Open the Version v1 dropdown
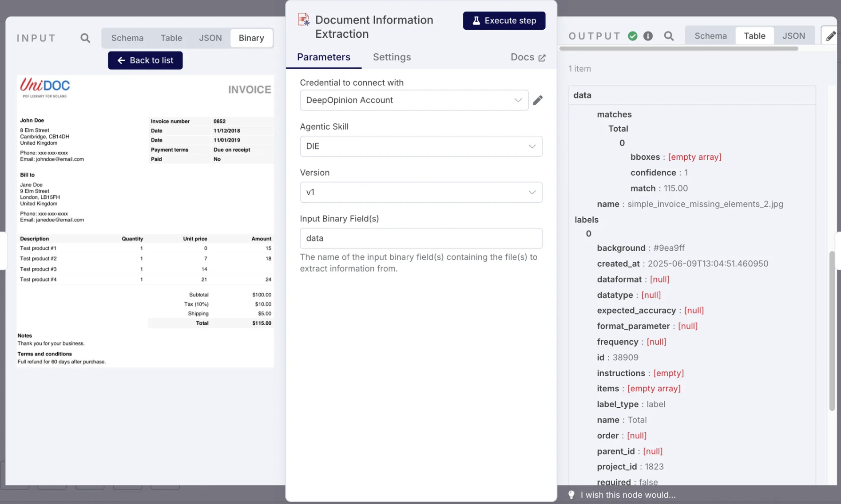This screenshot has width=841, height=504. [x=421, y=193]
